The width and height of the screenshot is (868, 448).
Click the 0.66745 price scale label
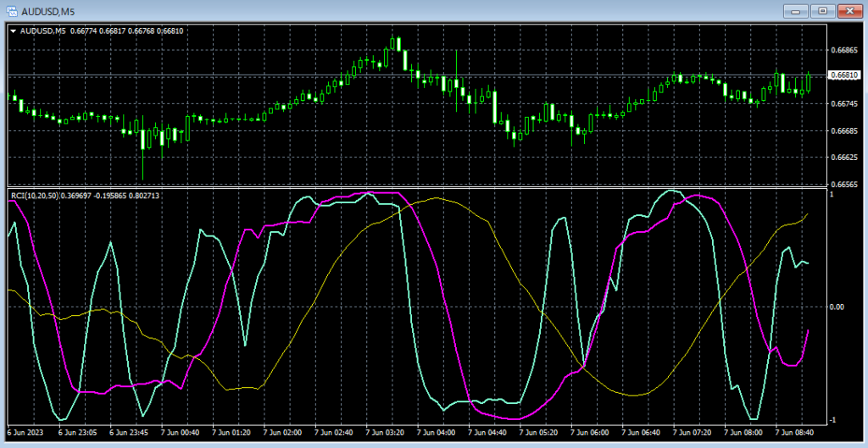pos(844,104)
